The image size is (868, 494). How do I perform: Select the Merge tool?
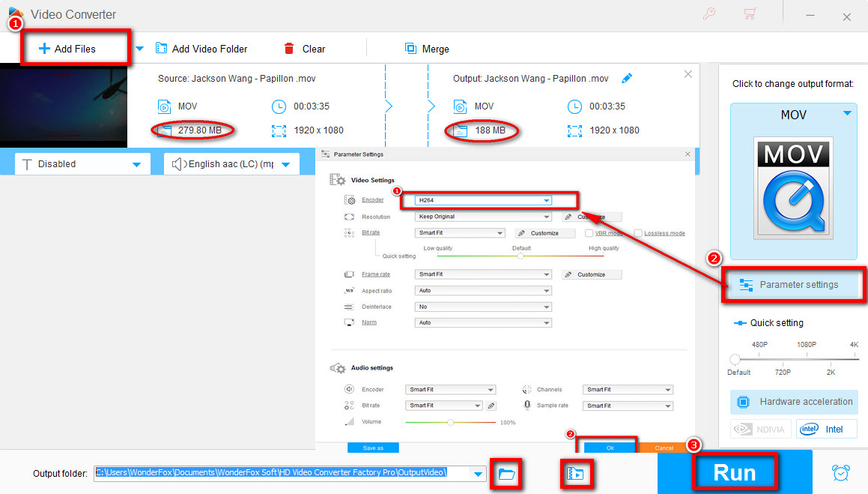pos(427,49)
